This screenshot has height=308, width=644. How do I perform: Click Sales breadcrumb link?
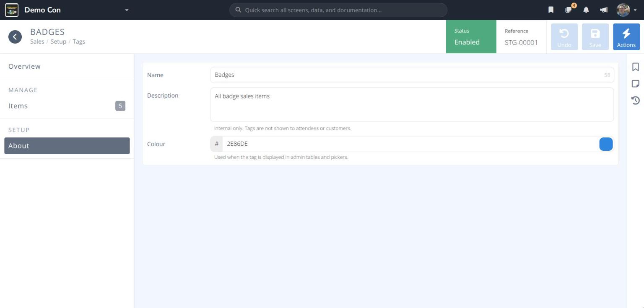coord(37,41)
